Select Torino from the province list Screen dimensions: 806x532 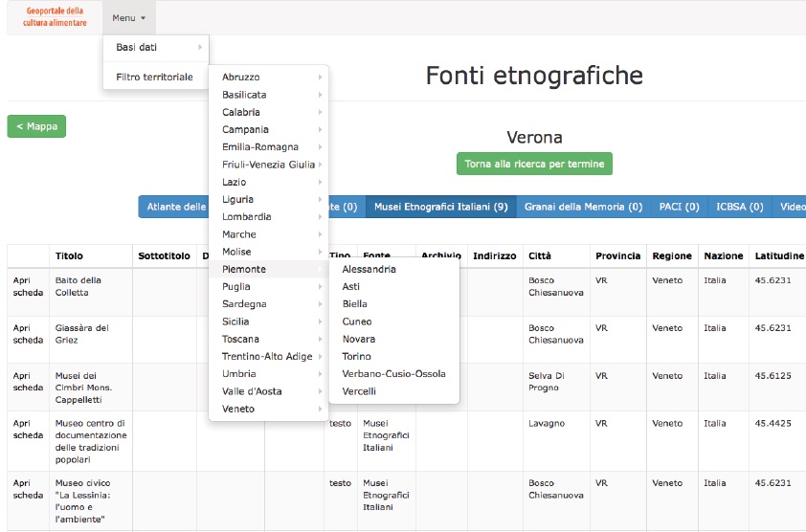click(357, 356)
